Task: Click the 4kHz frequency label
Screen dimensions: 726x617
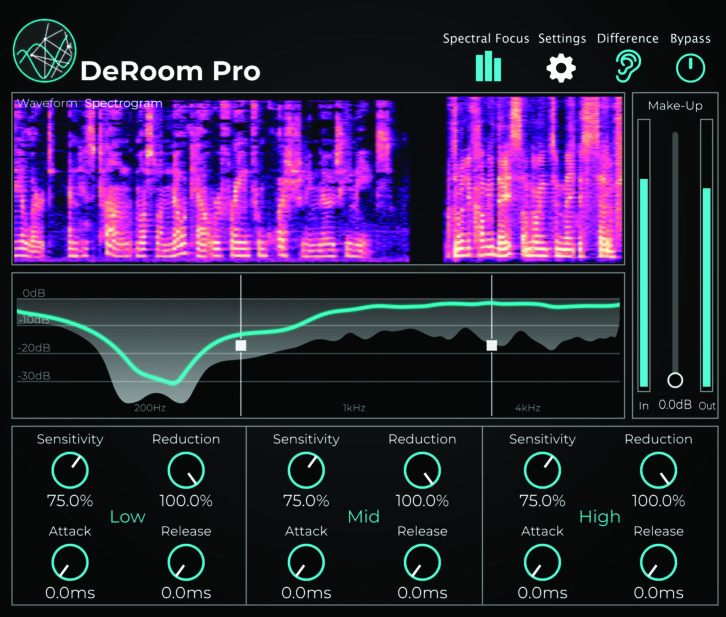Action: (528, 408)
